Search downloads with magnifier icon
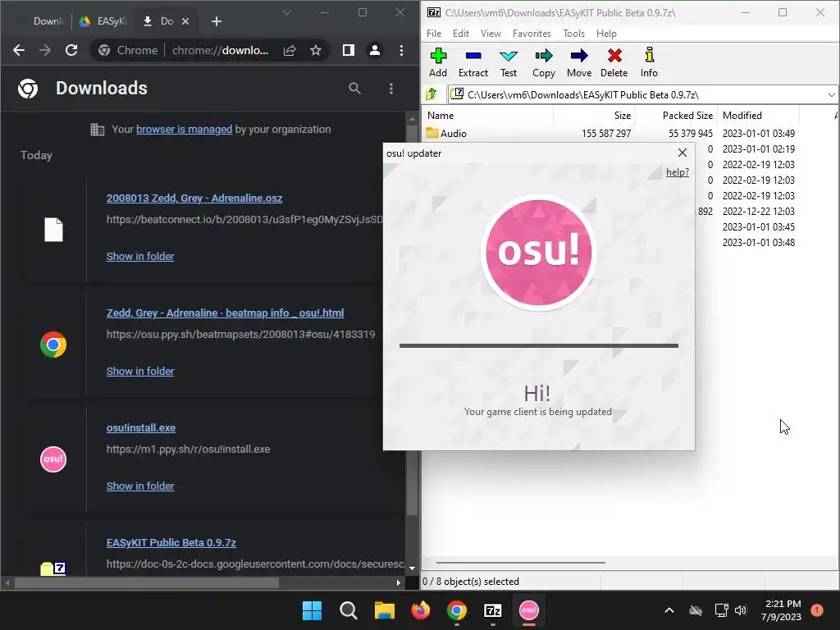Image resolution: width=840 pixels, height=630 pixels. (x=354, y=89)
